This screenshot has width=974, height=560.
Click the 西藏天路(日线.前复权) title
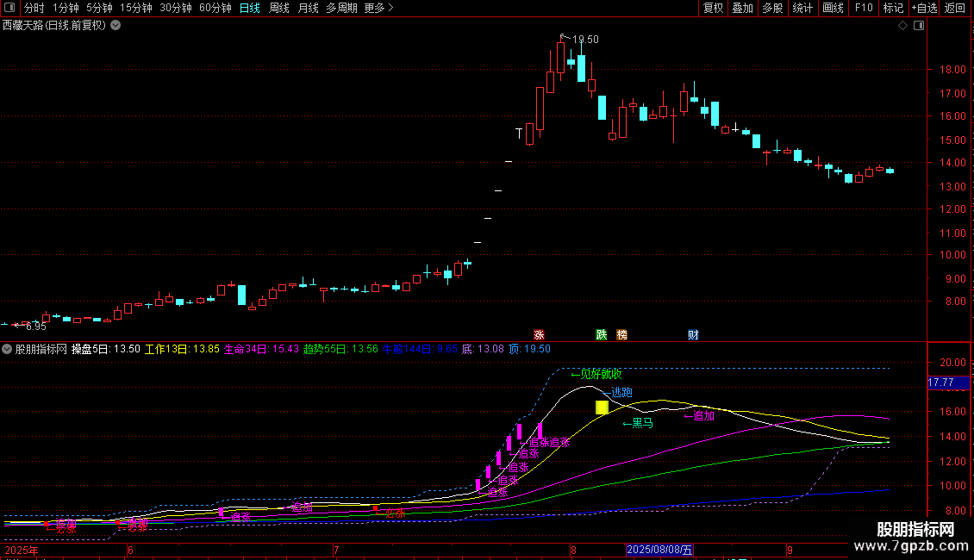54,26
